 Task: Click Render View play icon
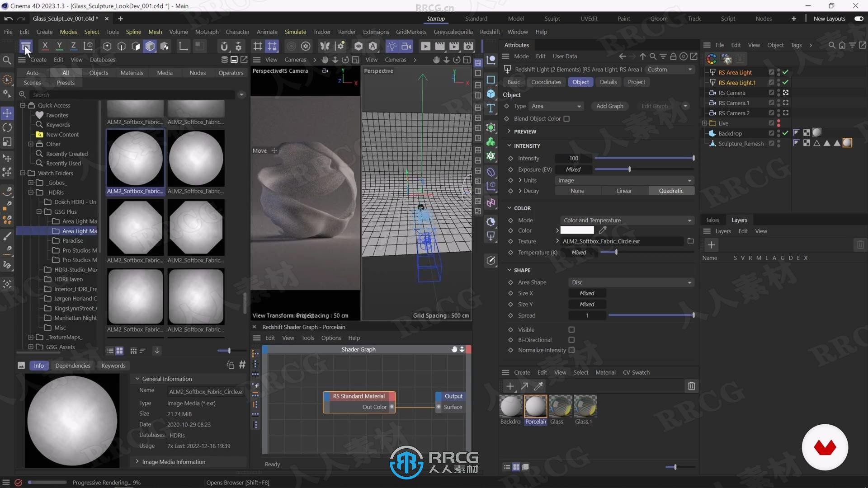tap(425, 46)
